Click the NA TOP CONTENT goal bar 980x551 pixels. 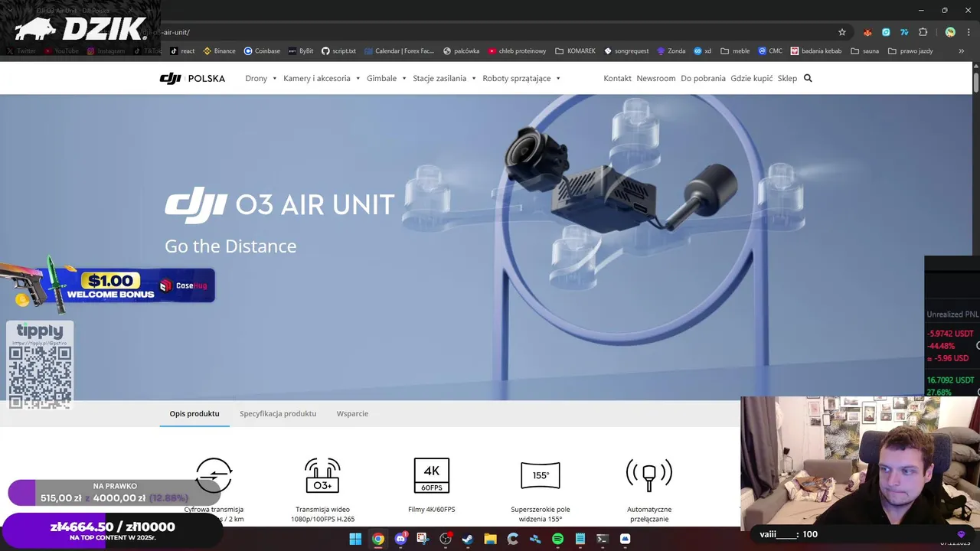coord(113,530)
